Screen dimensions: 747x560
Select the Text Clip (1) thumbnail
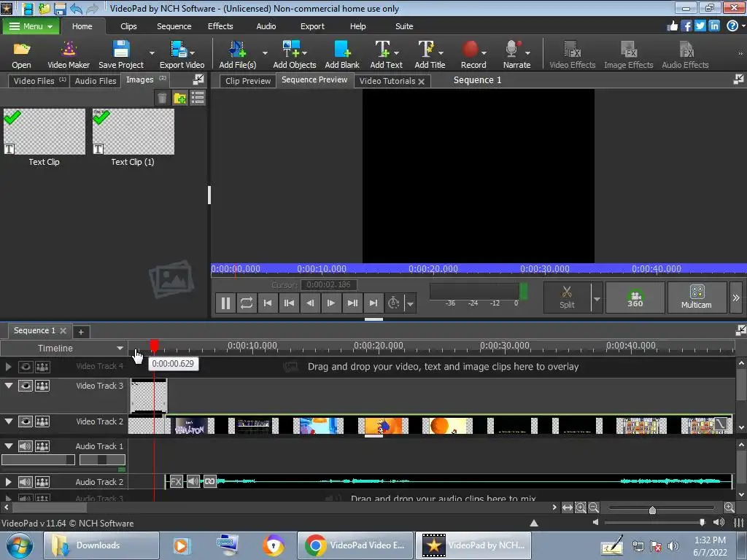tap(133, 132)
